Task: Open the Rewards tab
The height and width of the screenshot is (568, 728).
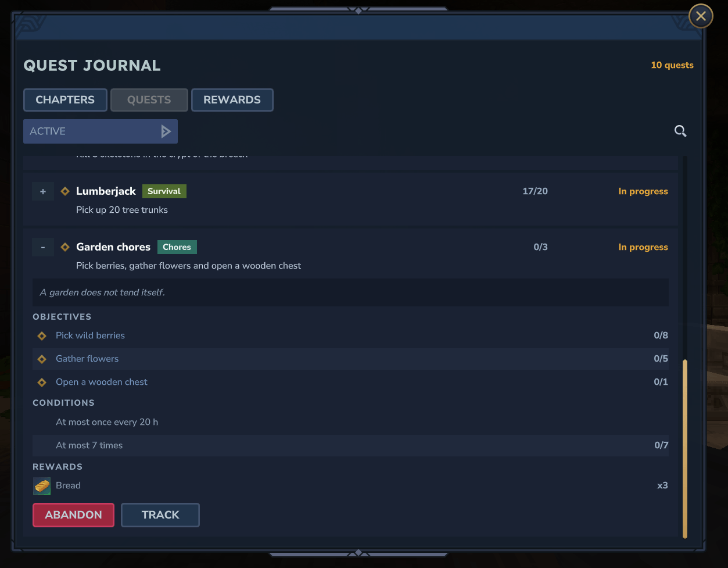Action: coord(232,99)
